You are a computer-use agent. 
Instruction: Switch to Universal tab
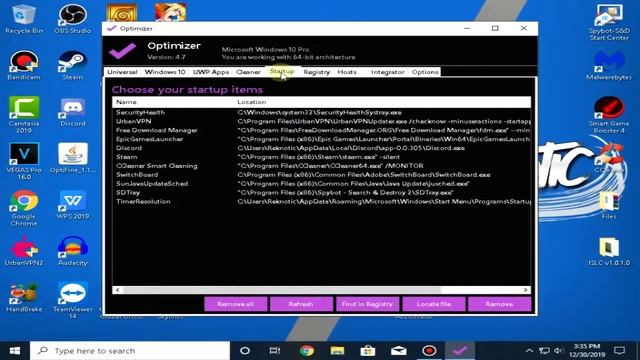point(122,72)
